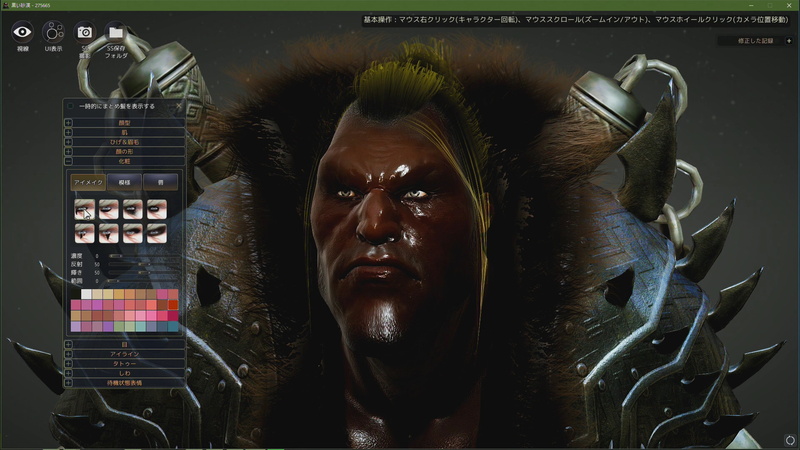
Task: Pick the lavender swatch starting the bottom row
Action: click(x=76, y=327)
